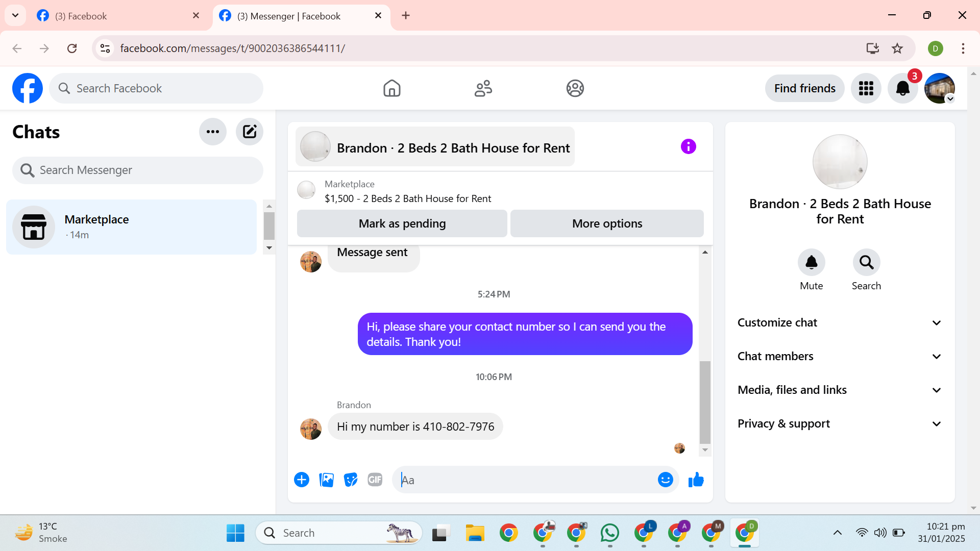Attach a photo using the image icon
This screenshot has height=551, width=980.
pos(326,480)
